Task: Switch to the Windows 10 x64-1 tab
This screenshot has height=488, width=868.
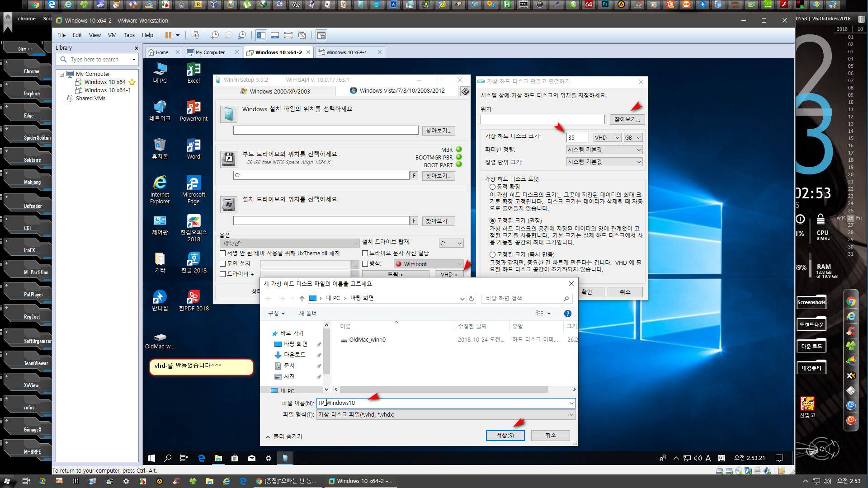Action: click(x=347, y=52)
